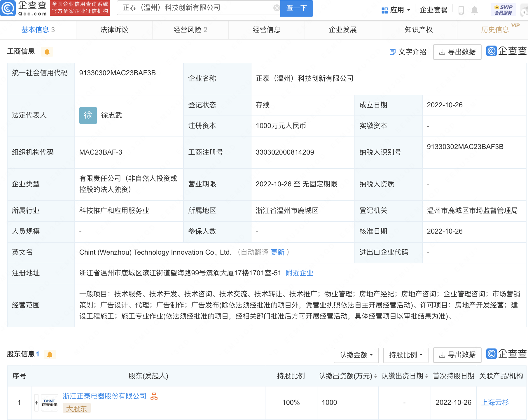Open the 持股比例 filter dropdown
Image resolution: width=528 pixels, height=420 pixels.
[x=406, y=355]
